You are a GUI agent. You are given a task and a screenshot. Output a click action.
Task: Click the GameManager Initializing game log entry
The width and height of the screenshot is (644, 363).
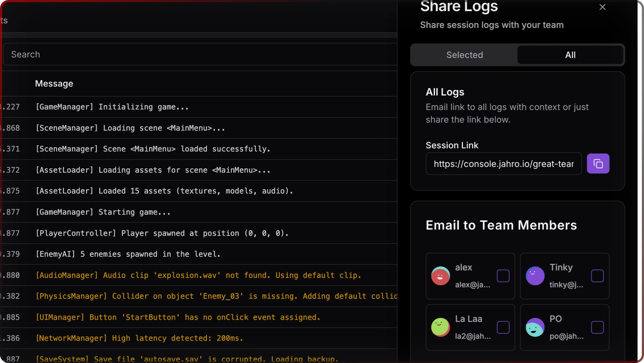(x=112, y=107)
